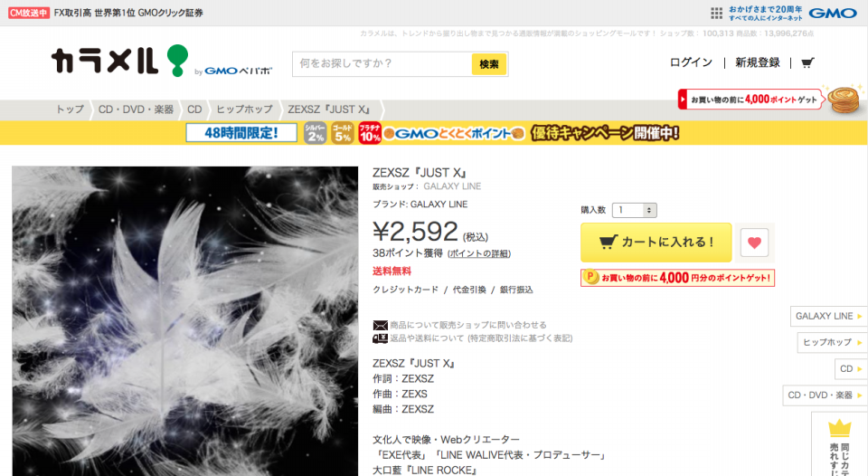This screenshot has height=476, width=868.
Task: Open the purchase quantity dropdown
Action: point(635,210)
